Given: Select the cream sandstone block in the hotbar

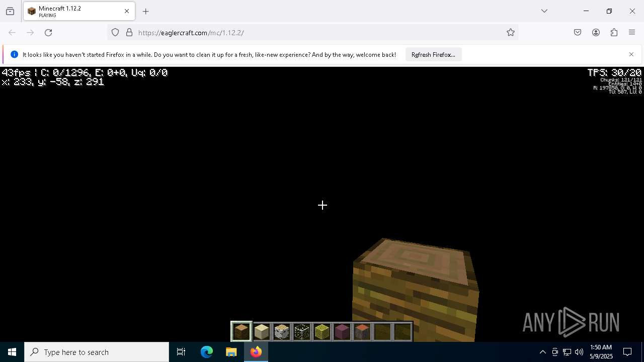Looking at the screenshot, I should click(262, 332).
